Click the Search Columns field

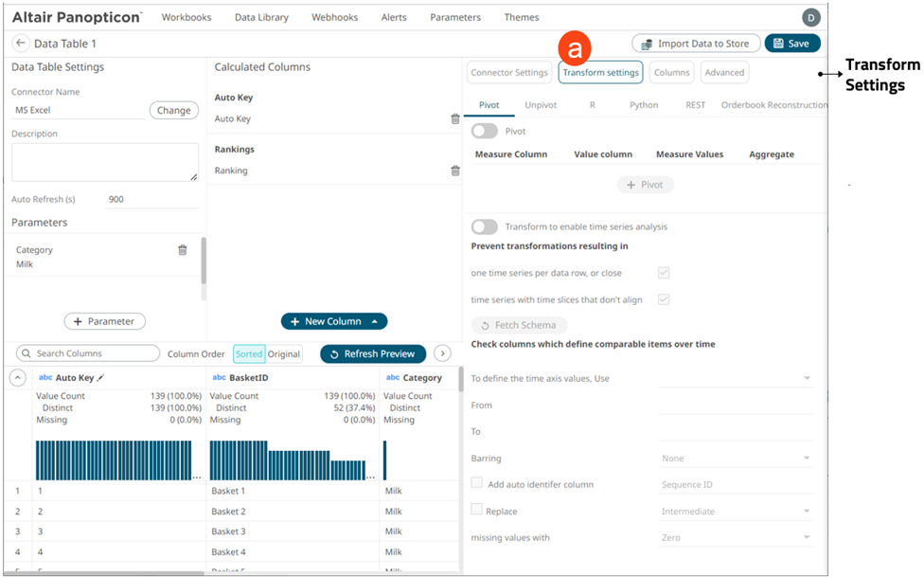click(87, 353)
